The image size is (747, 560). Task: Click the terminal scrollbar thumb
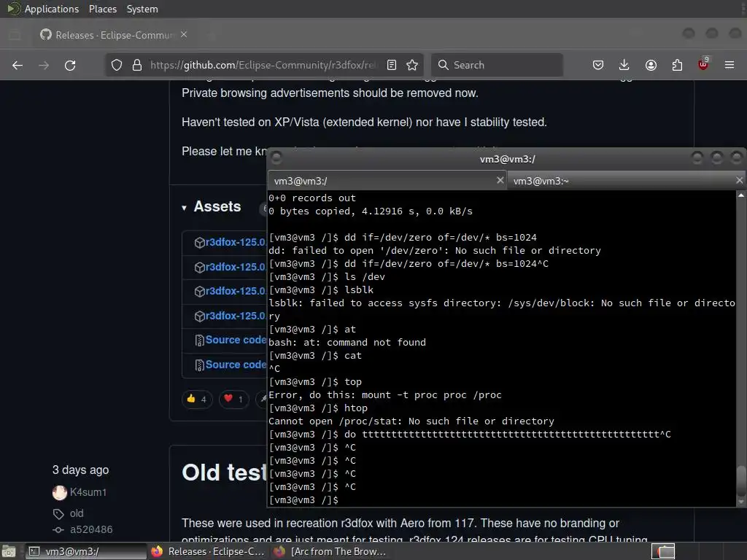pos(741,481)
